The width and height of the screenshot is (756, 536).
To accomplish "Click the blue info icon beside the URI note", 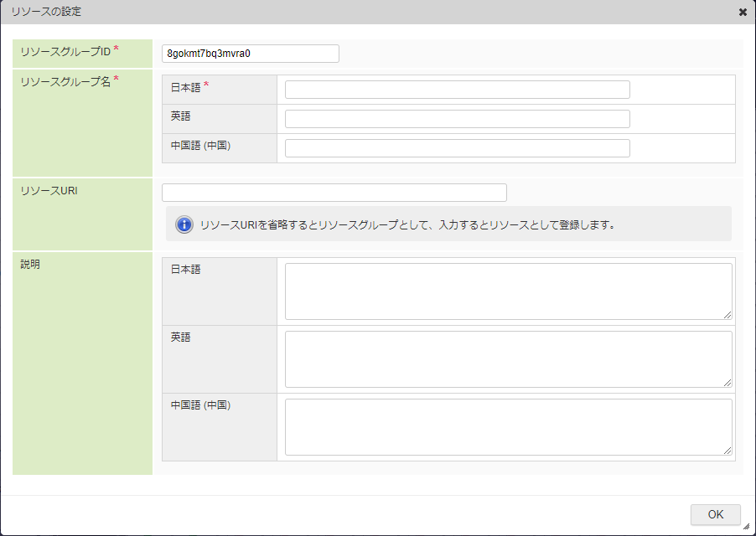I will point(184,224).
